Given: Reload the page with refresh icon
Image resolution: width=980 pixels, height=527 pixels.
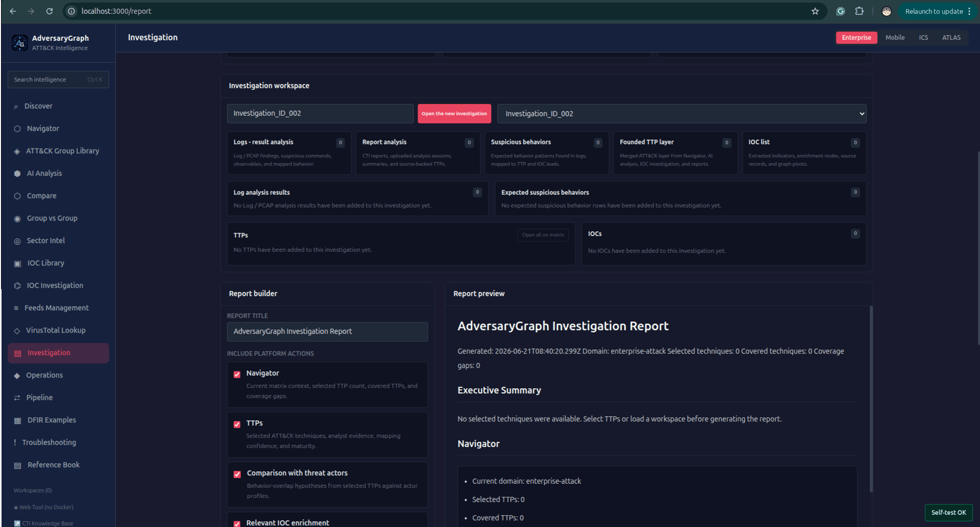Looking at the screenshot, I should pos(50,11).
